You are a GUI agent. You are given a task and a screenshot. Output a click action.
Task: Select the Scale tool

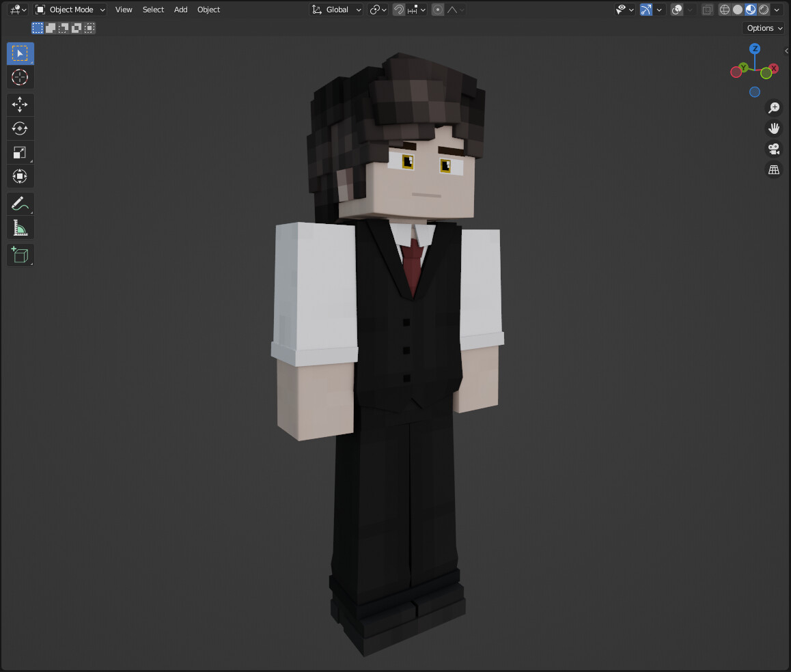pyautogui.click(x=20, y=152)
